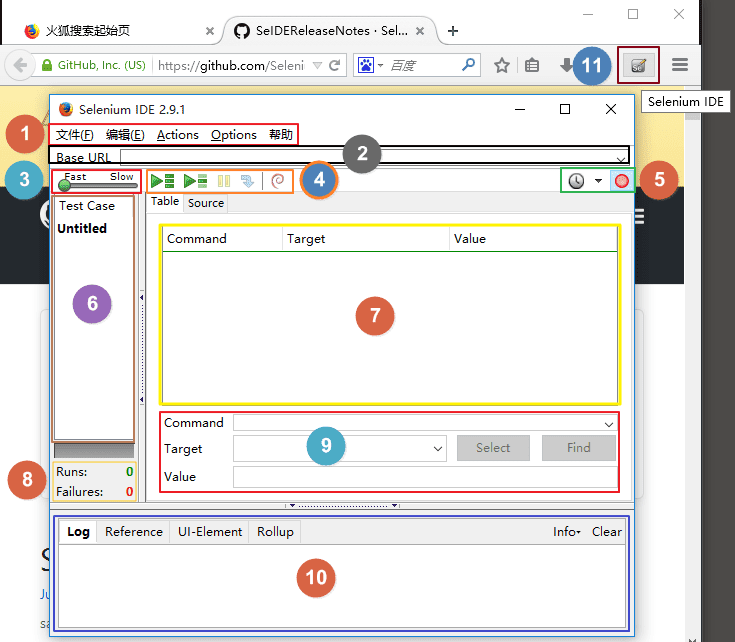Expand the scheduler dropdown arrow beside clock
The height and width of the screenshot is (642, 735).
tap(598, 181)
